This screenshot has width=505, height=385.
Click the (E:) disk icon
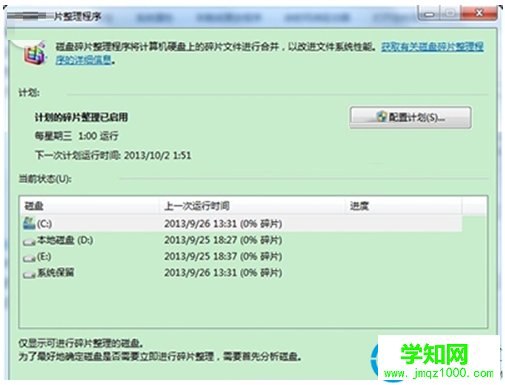pos(29,258)
